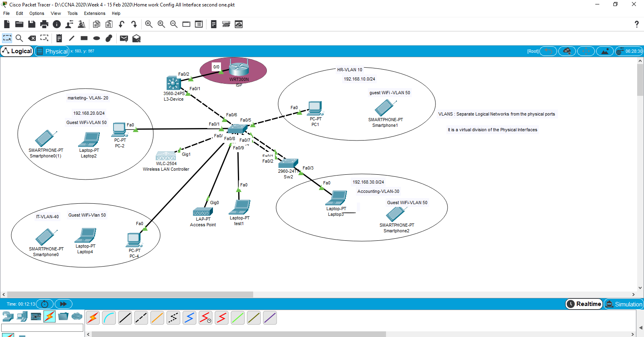Switch to Realtime mode
The width and height of the screenshot is (644, 337).
584,304
